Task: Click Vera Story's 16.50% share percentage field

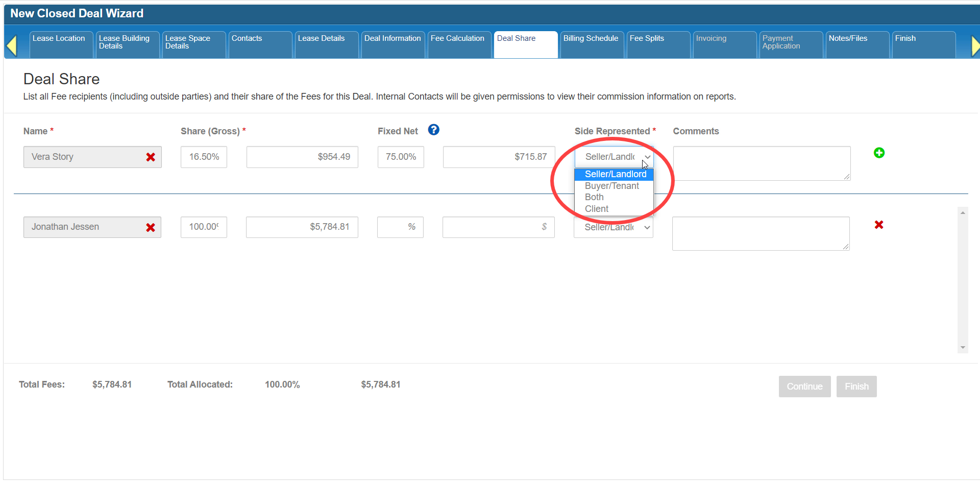Action: (204, 157)
